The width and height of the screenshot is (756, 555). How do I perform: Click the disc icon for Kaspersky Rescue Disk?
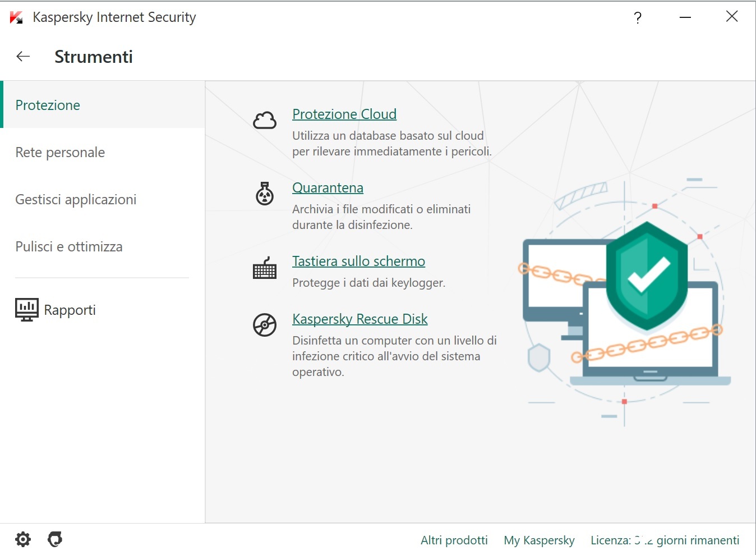point(265,325)
